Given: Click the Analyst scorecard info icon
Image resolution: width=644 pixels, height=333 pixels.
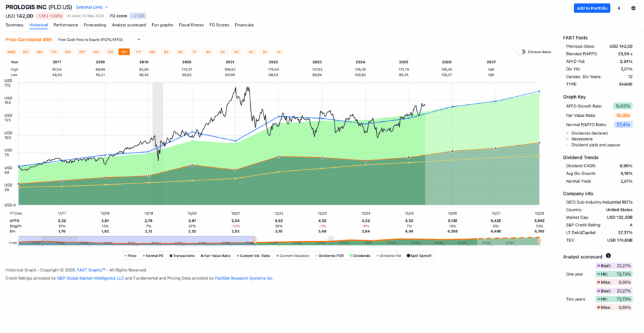Looking at the screenshot, I should coord(608,256).
